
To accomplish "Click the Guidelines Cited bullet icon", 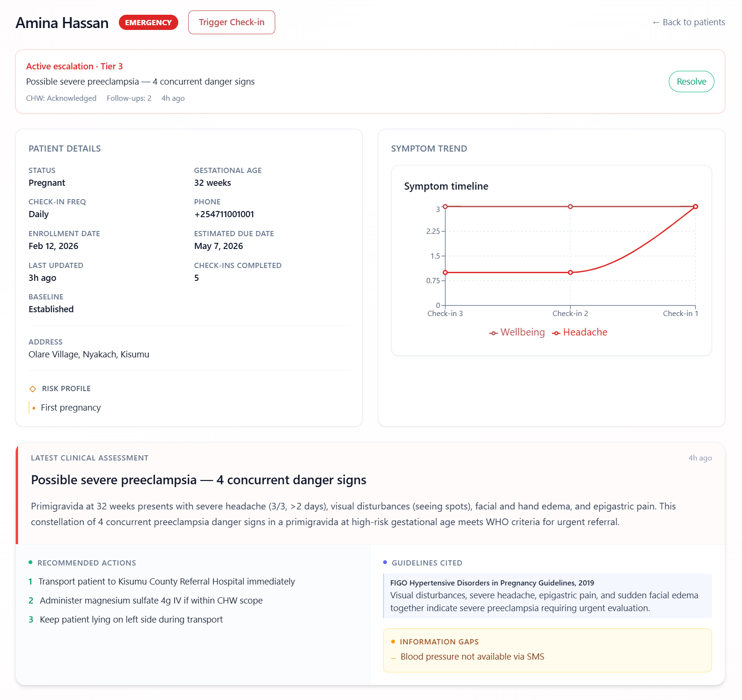I will (x=385, y=562).
